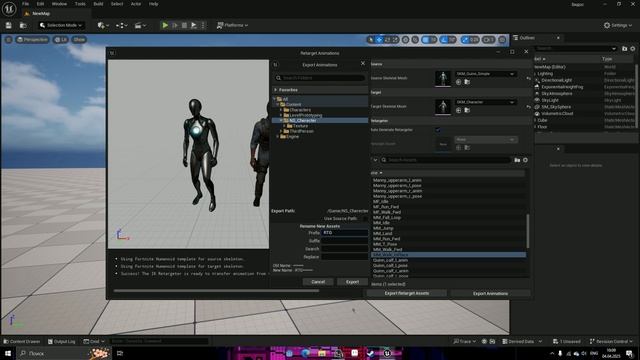
Task: Click the Source Skeletal Mesh thumbnail
Action: (443, 78)
